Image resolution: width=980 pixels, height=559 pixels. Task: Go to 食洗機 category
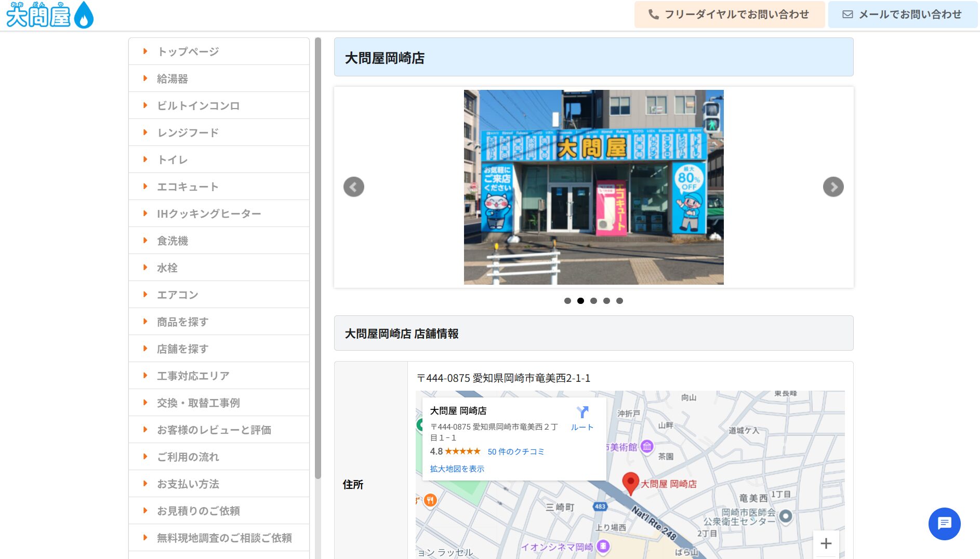219,241
